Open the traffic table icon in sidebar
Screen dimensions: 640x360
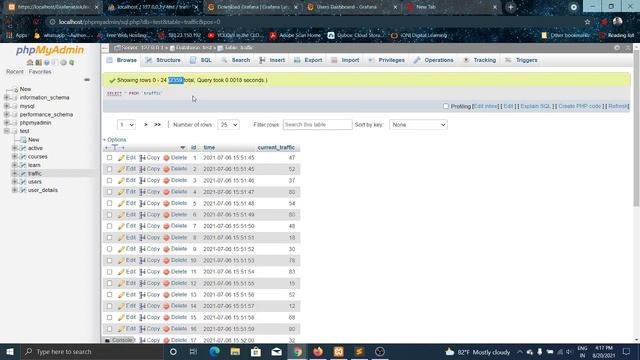(x=23, y=173)
